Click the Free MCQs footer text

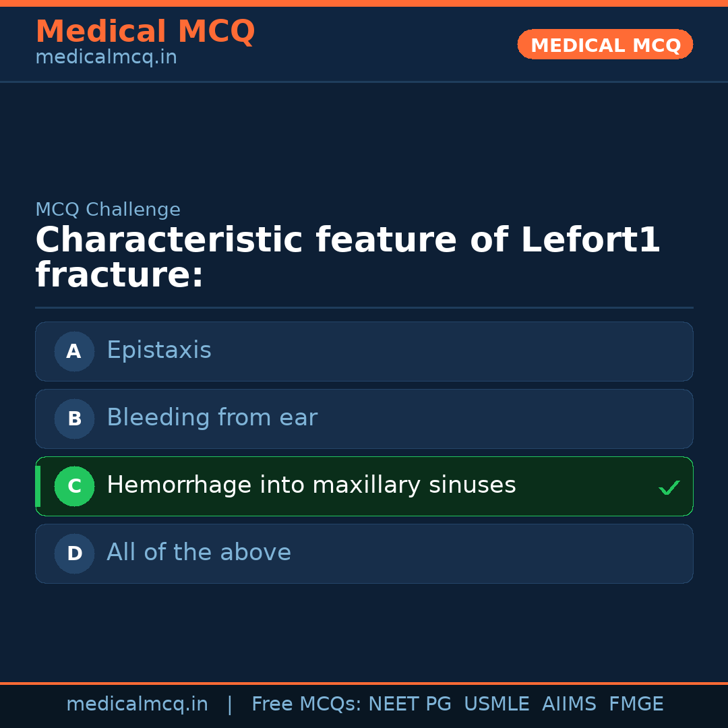click(306, 704)
